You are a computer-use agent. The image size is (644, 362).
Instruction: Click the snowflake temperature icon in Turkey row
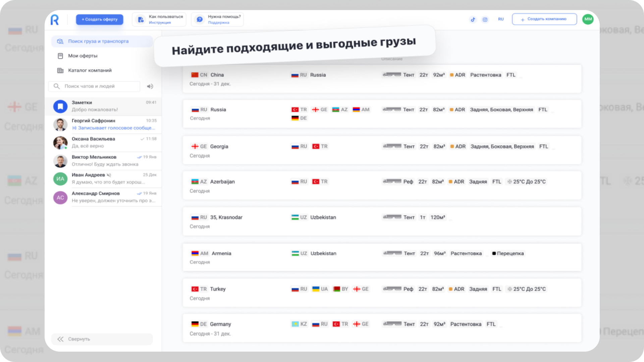coord(510,289)
